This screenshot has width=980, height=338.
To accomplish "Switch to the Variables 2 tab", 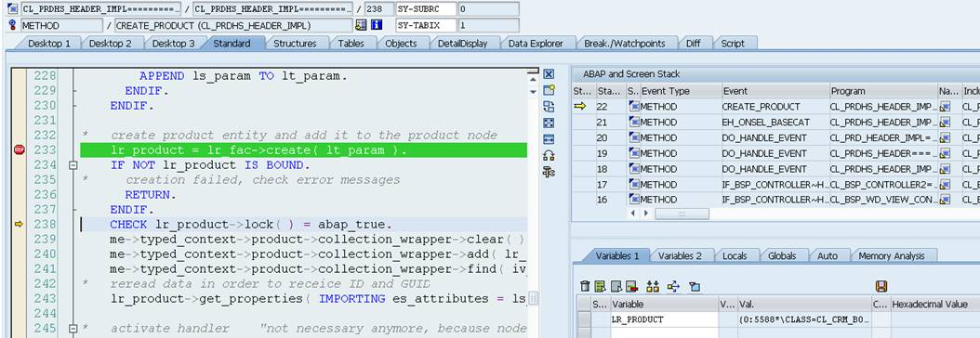I will coord(680,255).
